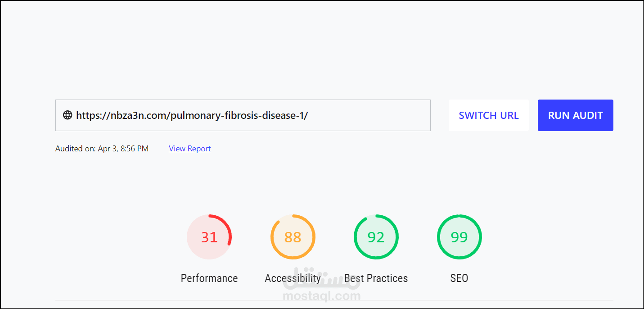Click the mostaql.com watermark text
This screenshot has width=644, height=309.
tap(322, 296)
